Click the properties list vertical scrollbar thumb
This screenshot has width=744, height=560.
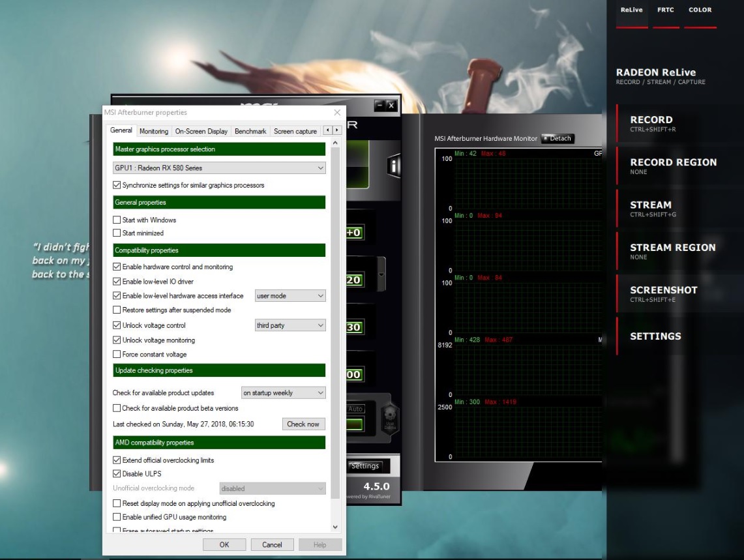coord(335,323)
